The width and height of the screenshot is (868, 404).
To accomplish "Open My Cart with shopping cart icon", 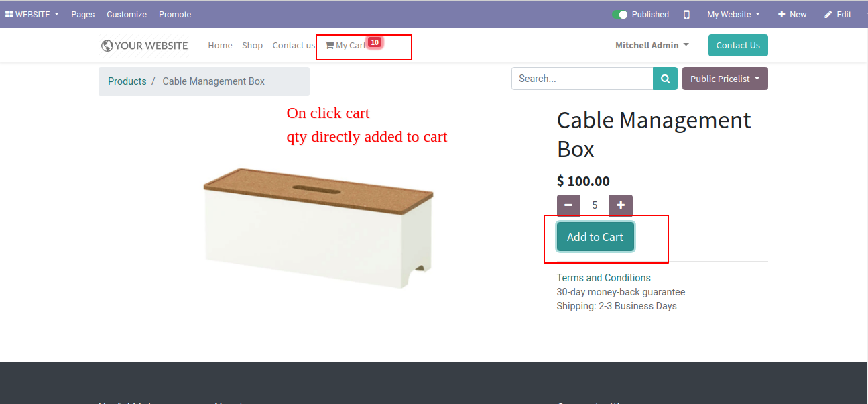I will [x=345, y=45].
